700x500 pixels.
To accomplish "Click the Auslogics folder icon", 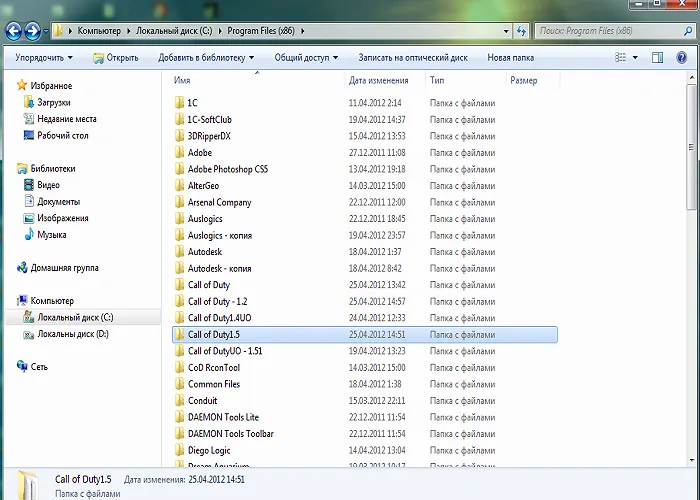I will (179, 218).
